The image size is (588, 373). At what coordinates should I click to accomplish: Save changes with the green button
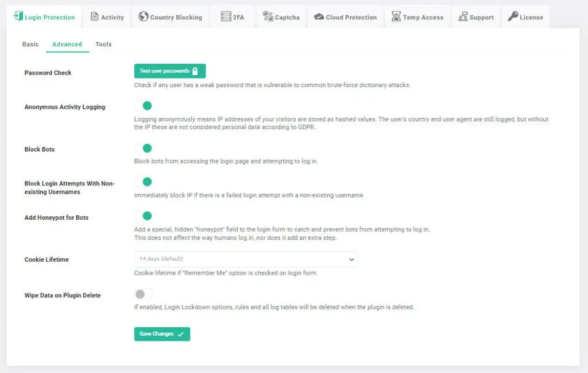tap(162, 333)
